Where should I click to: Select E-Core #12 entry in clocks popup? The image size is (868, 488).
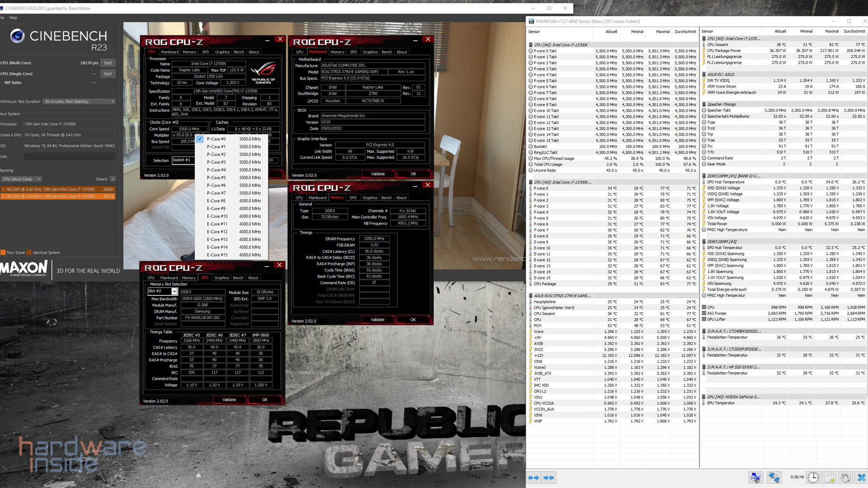231,232
